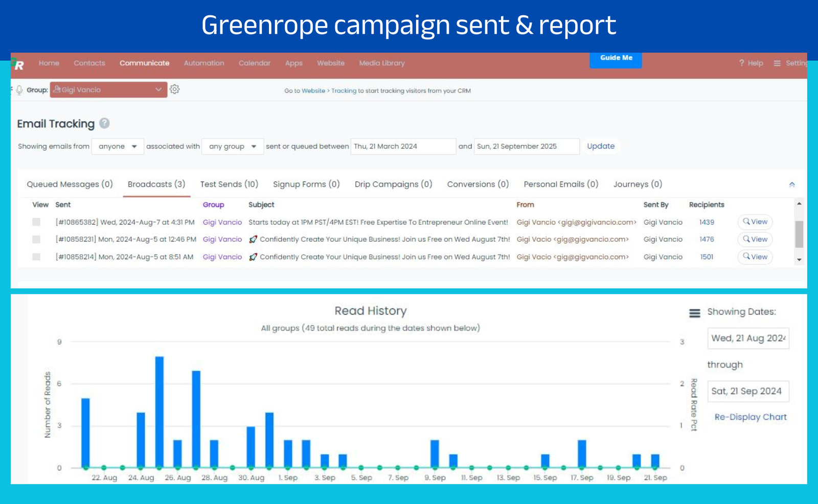This screenshot has width=818, height=504.
Task: Switch to the Test Sends tab
Action: click(x=229, y=184)
